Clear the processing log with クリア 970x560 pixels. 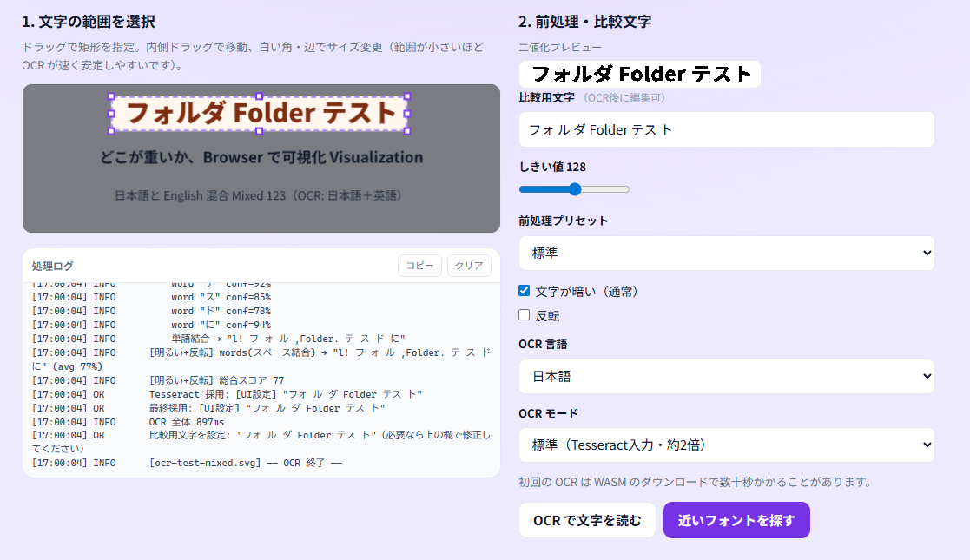(469, 266)
